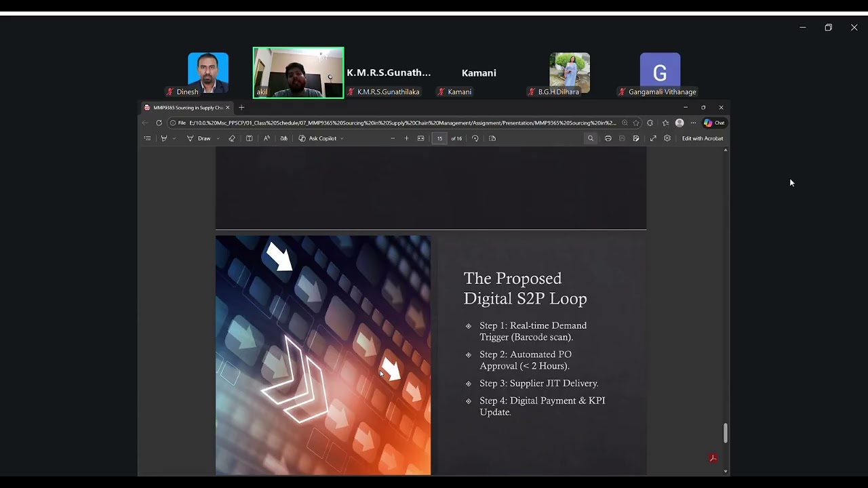Zoom out the PDF with minus icon

tap(393, 138)
